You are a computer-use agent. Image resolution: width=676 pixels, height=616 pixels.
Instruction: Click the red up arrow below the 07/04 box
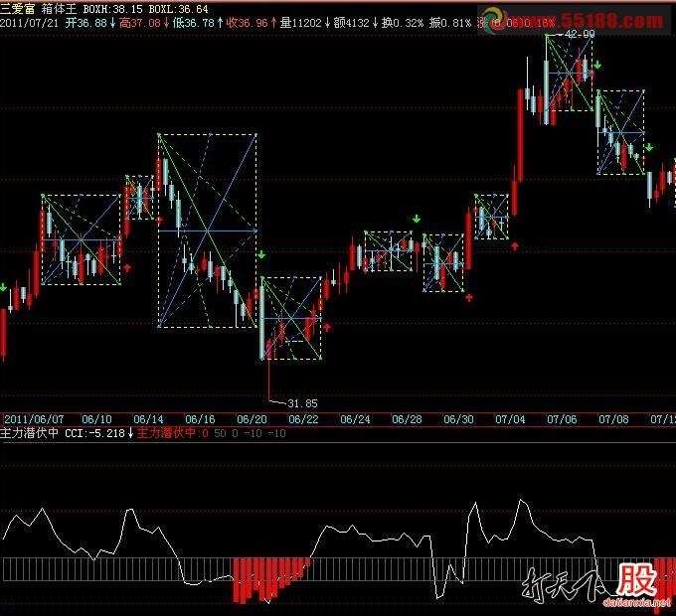515,246
